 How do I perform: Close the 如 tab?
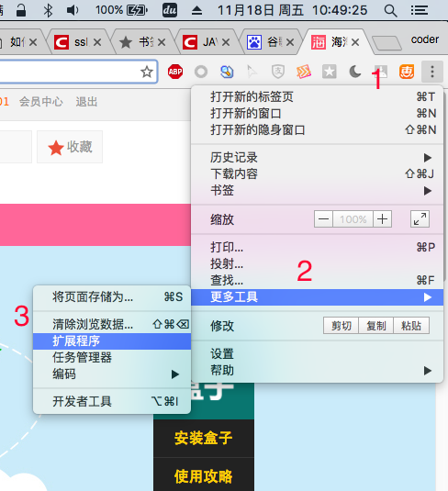tap(33, 42)
